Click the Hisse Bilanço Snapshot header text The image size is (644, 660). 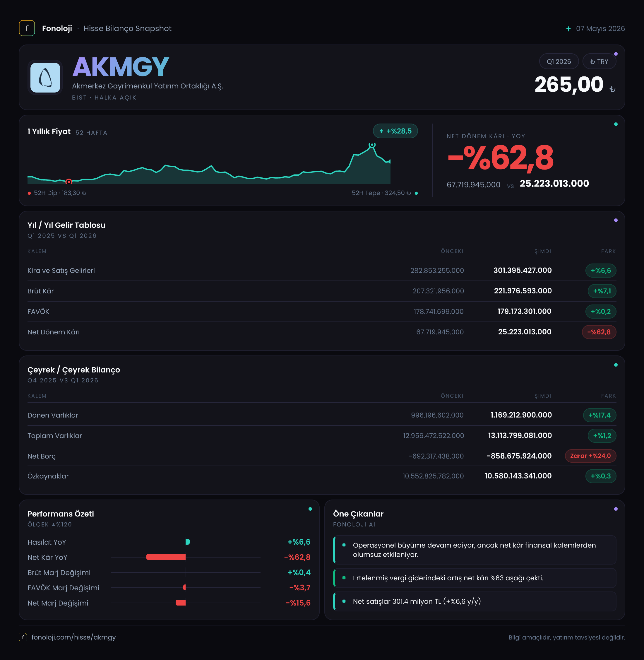[x=128, y=28]
